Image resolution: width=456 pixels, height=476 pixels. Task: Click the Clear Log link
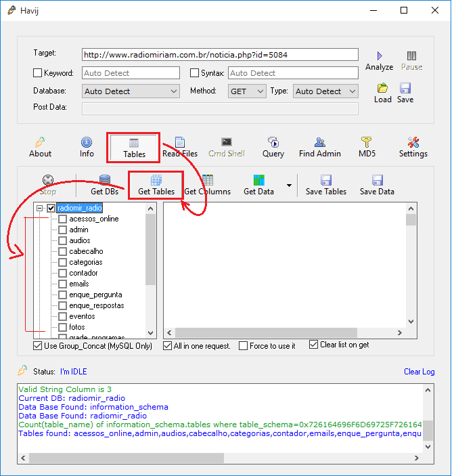419,372
